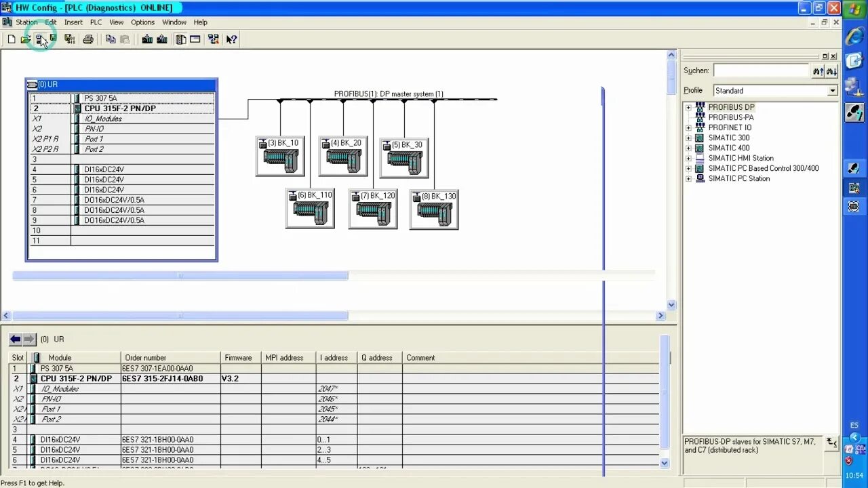Click order number 6ES7 315-2FJ14-0AB0
The width and height of the screenshot is (868, 488).
point(162,379)
